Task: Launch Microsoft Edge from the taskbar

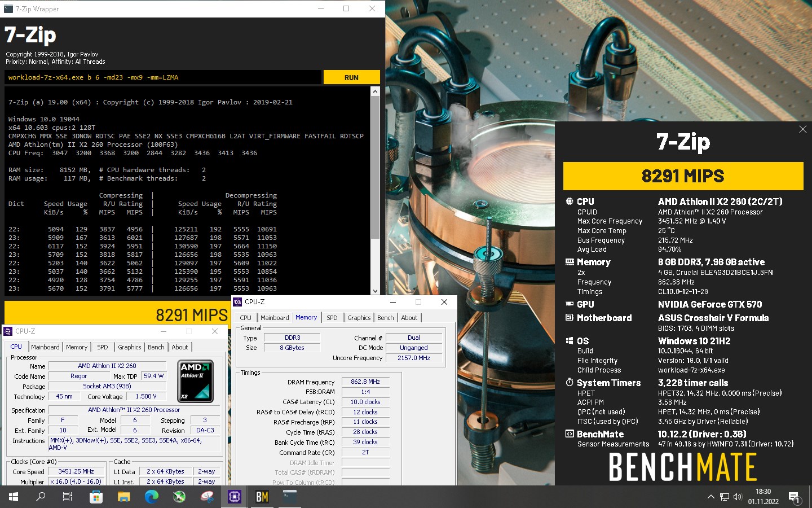Action: coord(151,497)
